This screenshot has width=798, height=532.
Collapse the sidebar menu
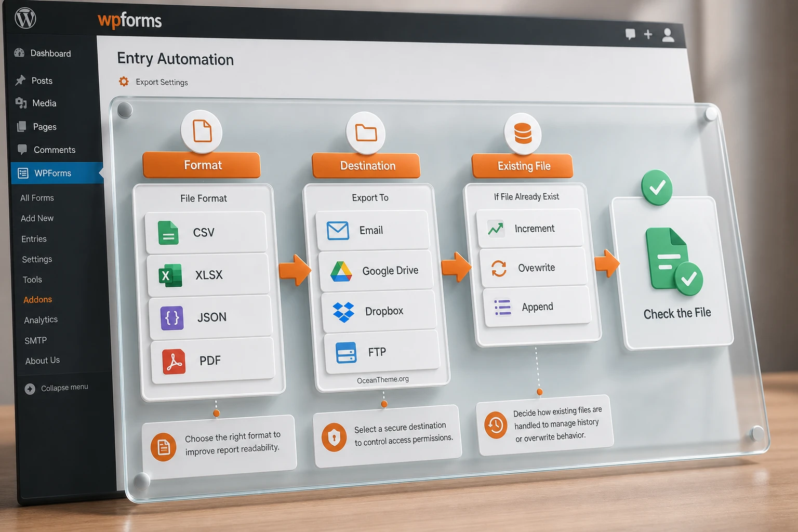click(x=57, y=388)
